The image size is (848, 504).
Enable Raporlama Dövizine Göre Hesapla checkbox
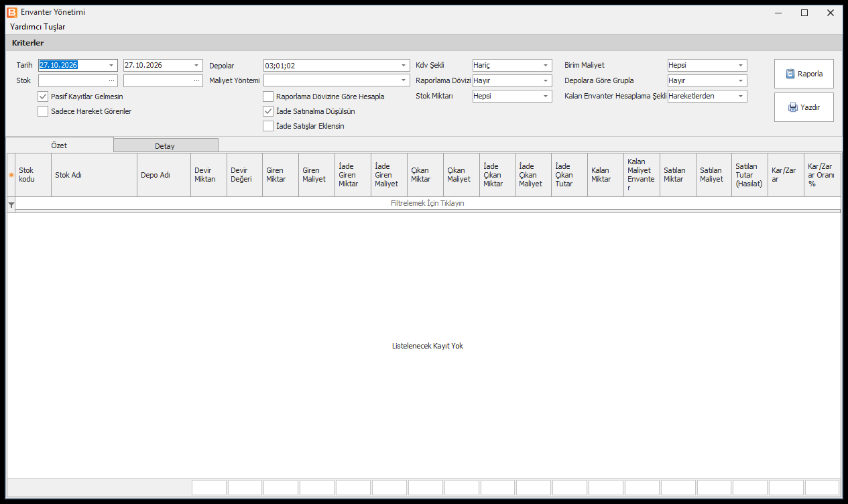[x=268, y=97]
